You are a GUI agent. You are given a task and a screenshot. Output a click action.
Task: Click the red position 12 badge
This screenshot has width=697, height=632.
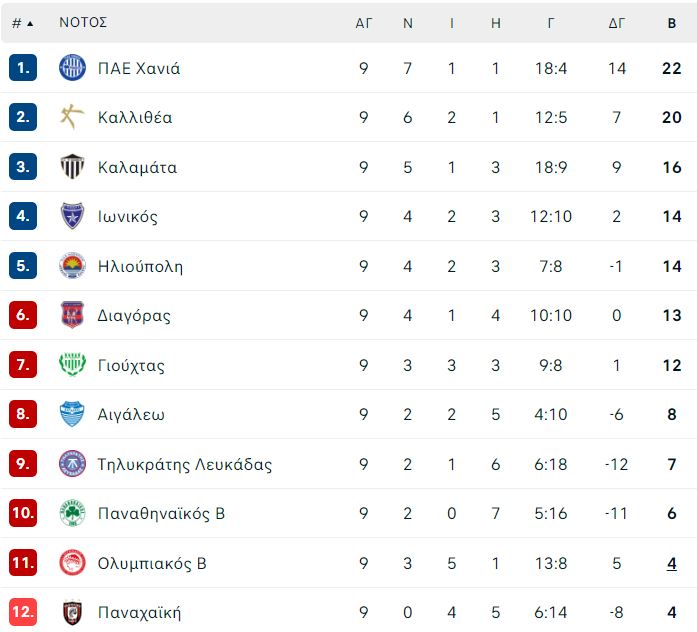coord(23,612)
